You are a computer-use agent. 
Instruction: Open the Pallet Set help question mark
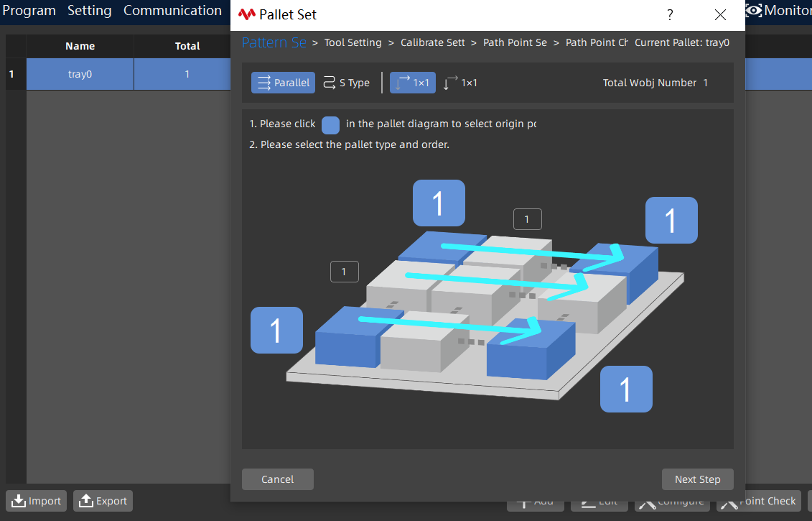pos(670,15)
